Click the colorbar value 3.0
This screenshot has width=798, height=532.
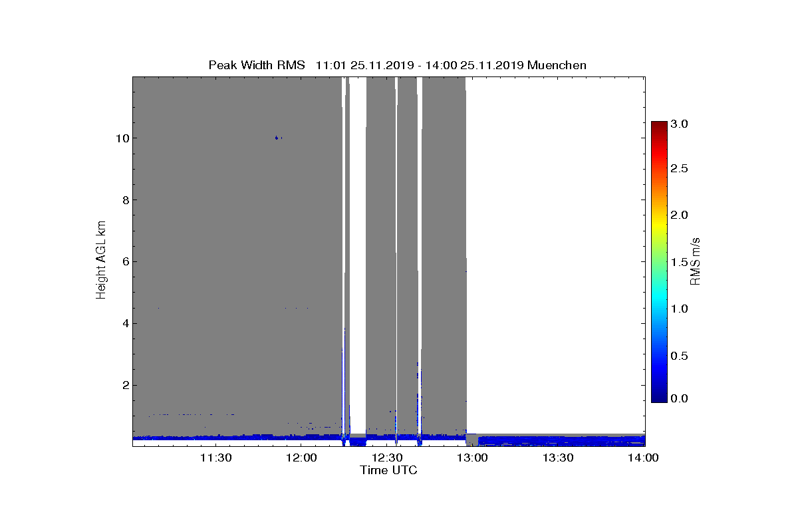click(x=679, y=124)
